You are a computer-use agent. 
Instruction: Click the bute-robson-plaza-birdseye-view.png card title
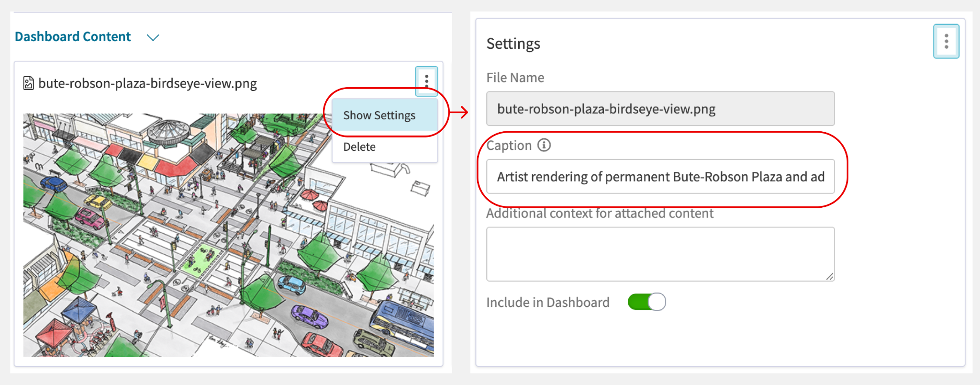pos(147,83)
